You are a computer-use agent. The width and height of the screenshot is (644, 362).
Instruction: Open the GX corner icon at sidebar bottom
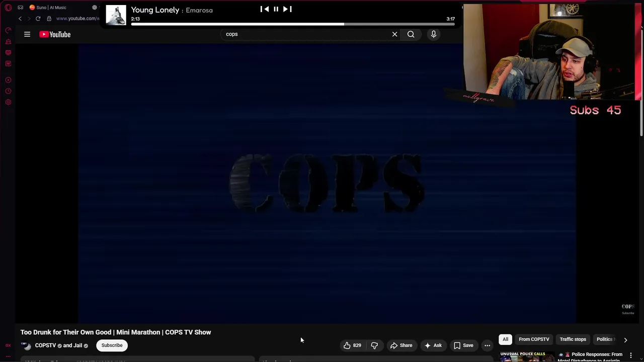(x=8, y=345)
